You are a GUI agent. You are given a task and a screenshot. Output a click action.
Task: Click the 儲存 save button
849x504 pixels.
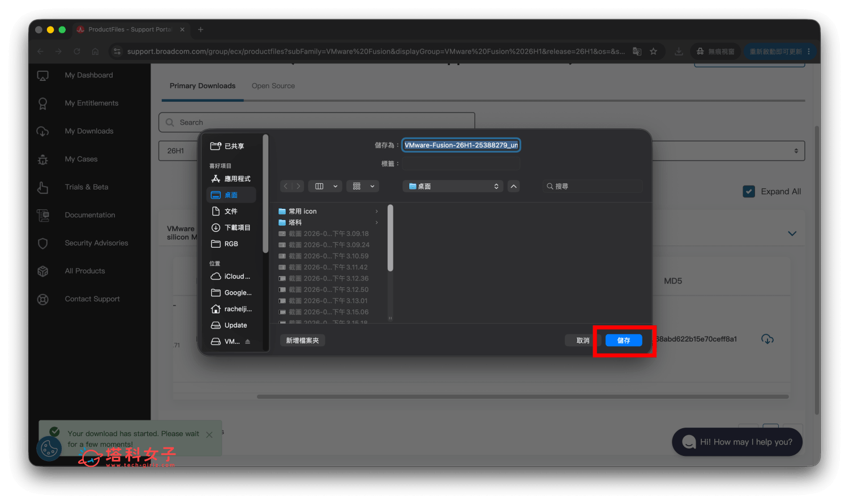(x=624, y=341)
